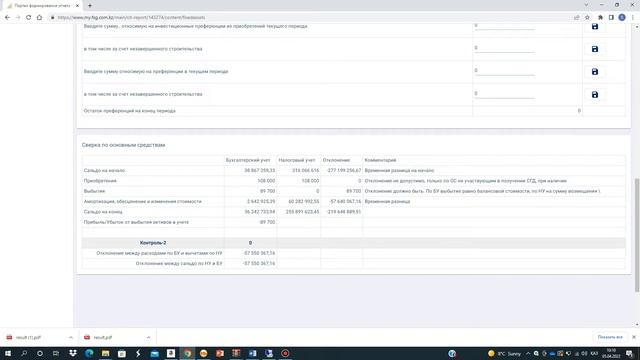The width and height of the screenshot is (640, 360).
Task: Reload the current page
Action: [x=29, y=18]
